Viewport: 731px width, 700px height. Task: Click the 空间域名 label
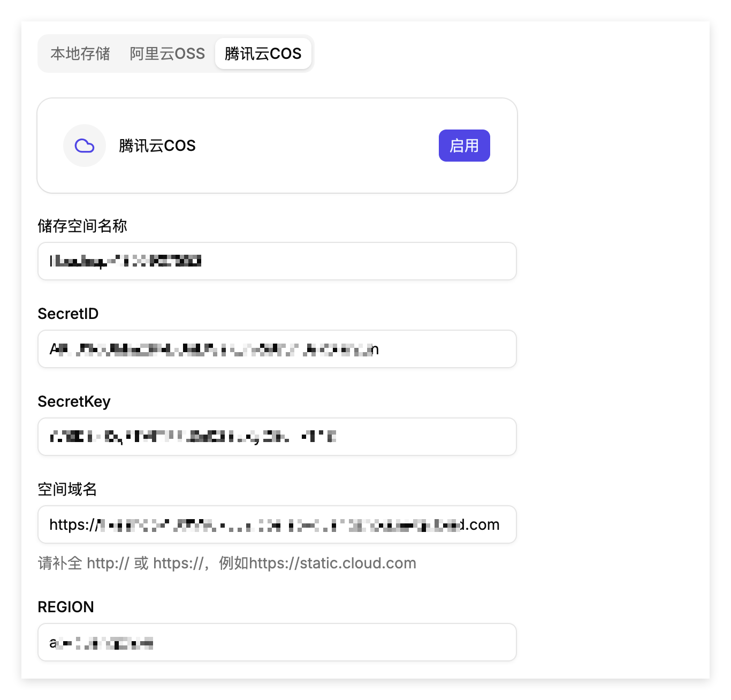coord(67,489)
